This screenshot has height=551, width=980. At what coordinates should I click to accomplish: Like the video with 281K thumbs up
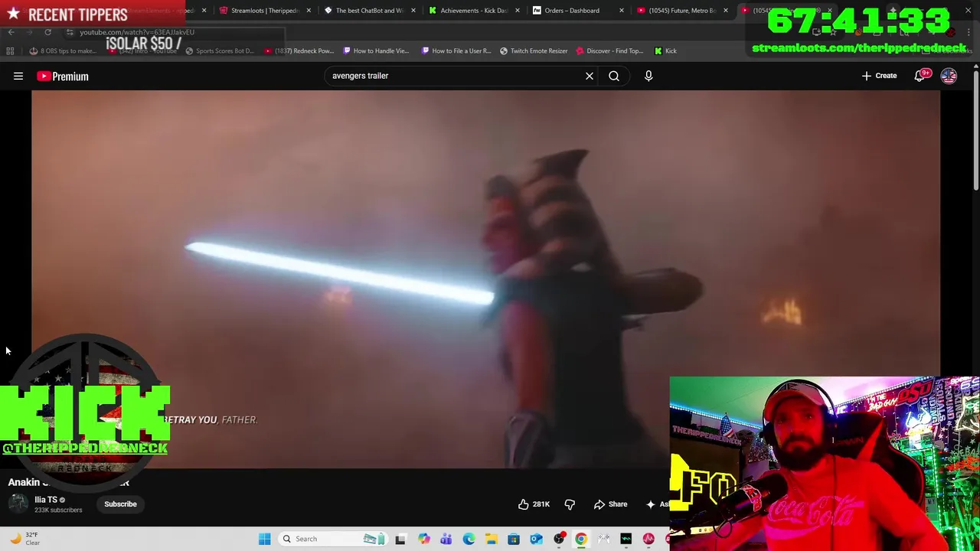(x=534, y=504)
